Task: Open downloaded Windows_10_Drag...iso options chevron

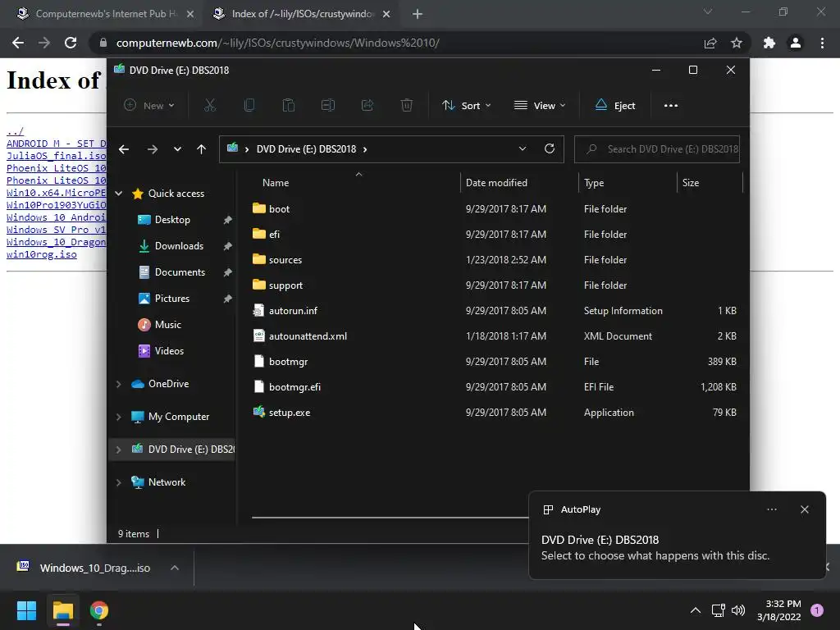Action: 175,568
